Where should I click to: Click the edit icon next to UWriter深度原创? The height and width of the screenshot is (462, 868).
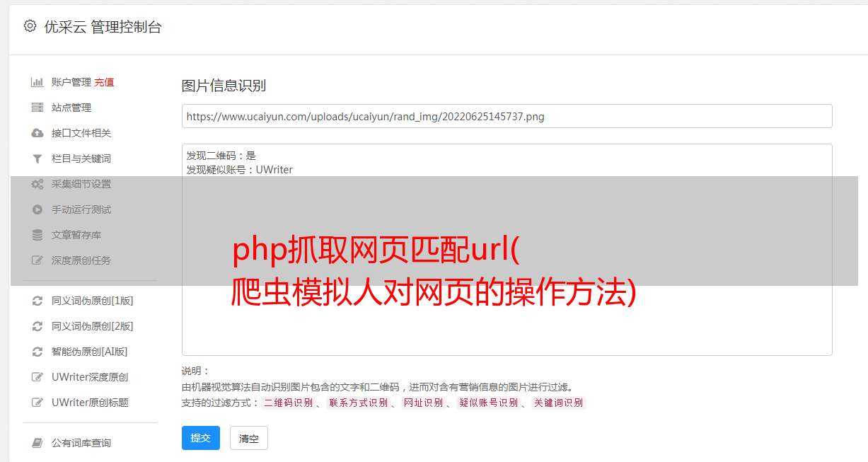(x=37, y=377)
